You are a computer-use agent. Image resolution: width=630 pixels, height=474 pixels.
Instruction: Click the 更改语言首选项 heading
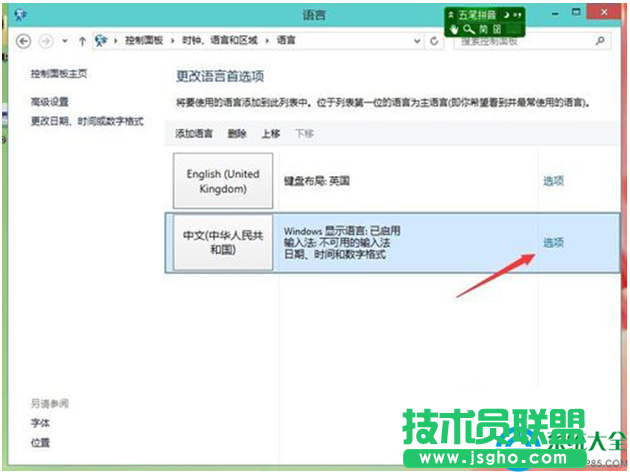(220, 76)
